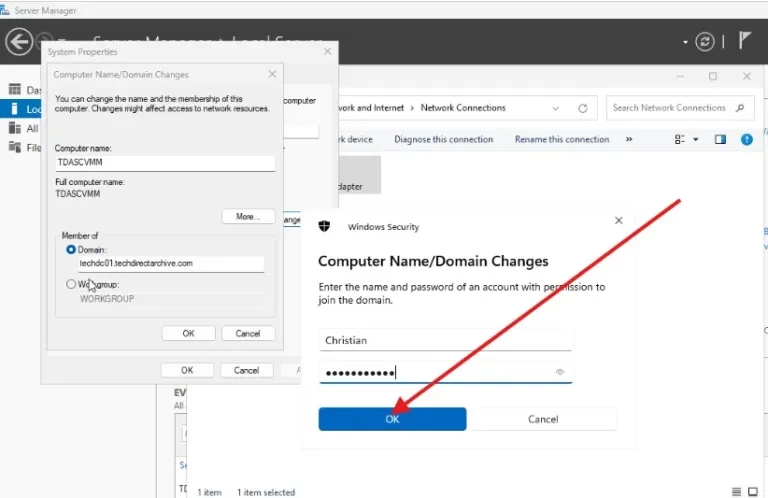Image resolution: width=768 pixels, height=498 pixels.
Task: Show more toolbar commands chevron
Action: click(x=629, y=140)
